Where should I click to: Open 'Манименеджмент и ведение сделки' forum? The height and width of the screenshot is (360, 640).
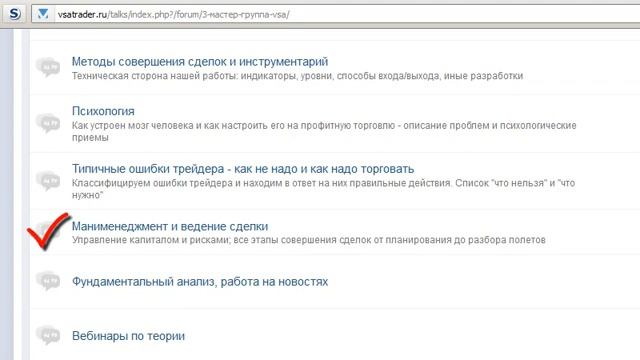(x=170, y=226)
